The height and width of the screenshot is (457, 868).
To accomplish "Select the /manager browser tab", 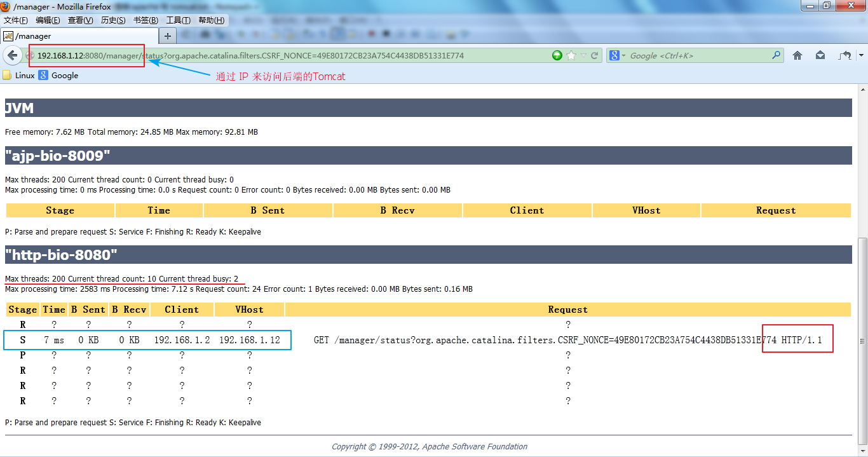I will (x=79, y=36).
